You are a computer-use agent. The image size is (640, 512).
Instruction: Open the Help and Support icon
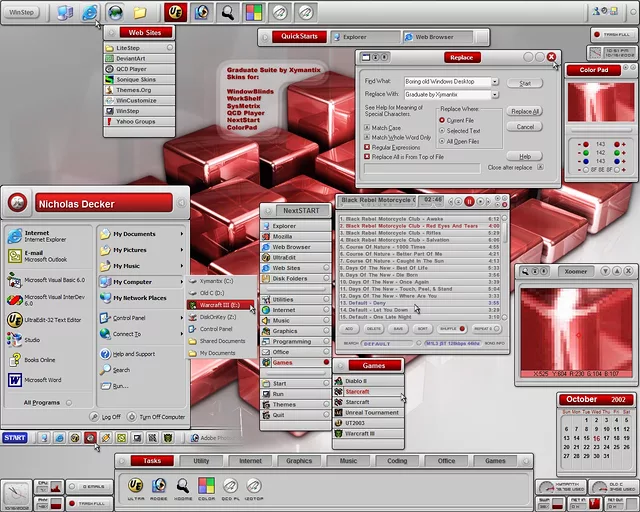(105, 354)
